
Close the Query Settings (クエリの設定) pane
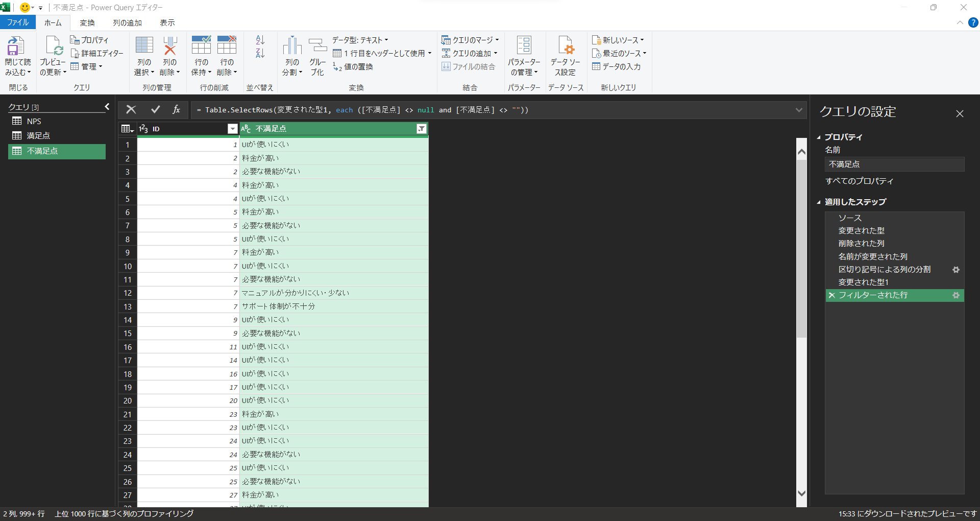(960, 114)
